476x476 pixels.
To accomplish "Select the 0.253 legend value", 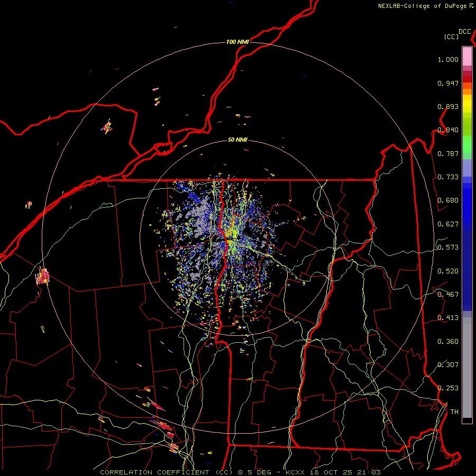I will [448, 388].
